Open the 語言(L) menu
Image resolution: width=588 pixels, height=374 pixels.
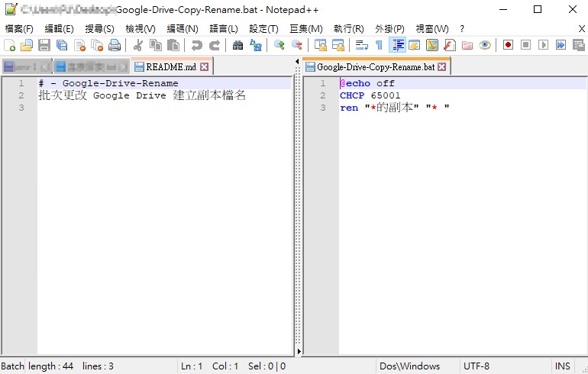[x=224, y=29]
